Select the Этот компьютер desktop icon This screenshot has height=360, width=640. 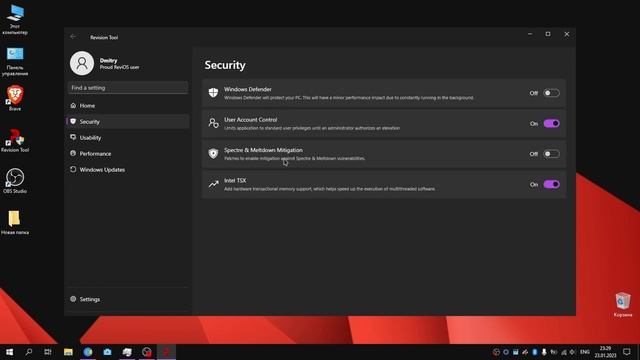click(15, 19)
